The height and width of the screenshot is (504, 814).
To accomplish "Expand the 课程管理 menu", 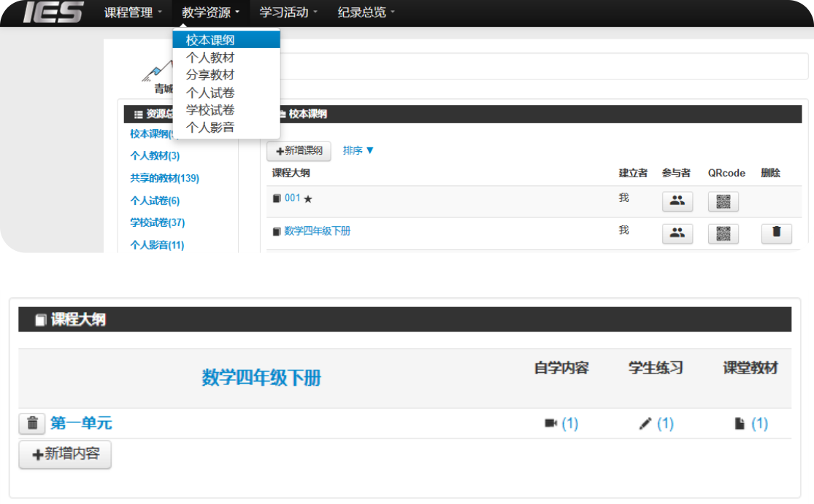I will (133, 12).
